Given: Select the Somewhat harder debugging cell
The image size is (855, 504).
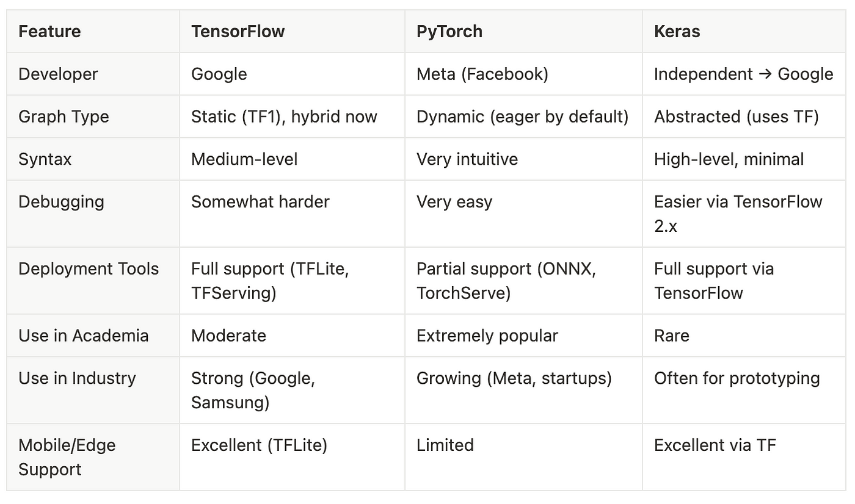Looking at the screenshot, I should click(x=292, y=214).
